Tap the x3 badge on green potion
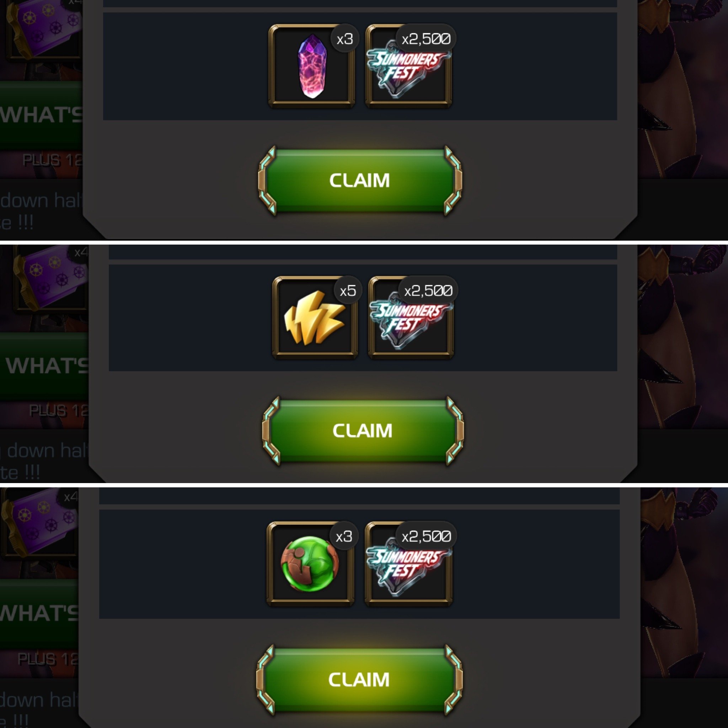 [x=344, y=536]
